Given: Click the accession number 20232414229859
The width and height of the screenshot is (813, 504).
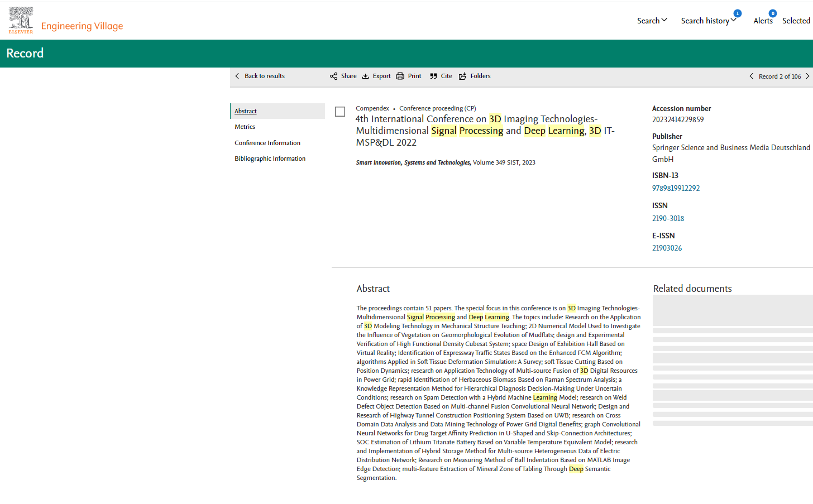Looking at the screenshot, I should pyautogui.click(x=678, y=119).
